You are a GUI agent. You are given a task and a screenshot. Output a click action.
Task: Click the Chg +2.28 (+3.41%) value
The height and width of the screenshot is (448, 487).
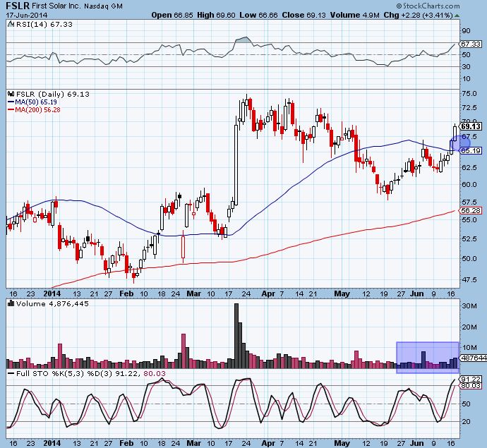click(x=418, y=15)
